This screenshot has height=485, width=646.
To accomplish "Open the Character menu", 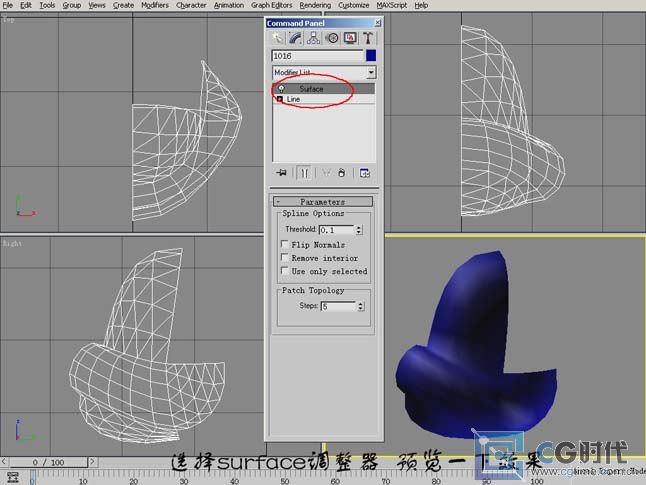I will (191, 5).
